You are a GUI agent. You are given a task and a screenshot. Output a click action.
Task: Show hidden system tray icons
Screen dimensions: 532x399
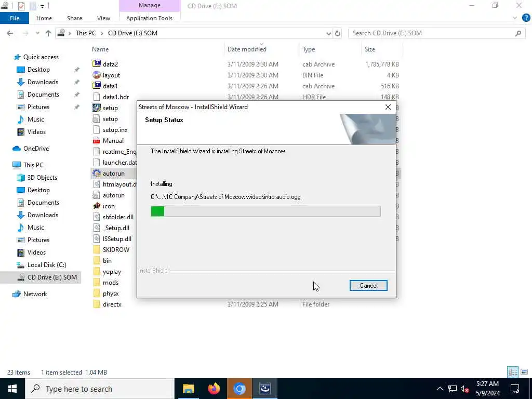tap(440, 389)
